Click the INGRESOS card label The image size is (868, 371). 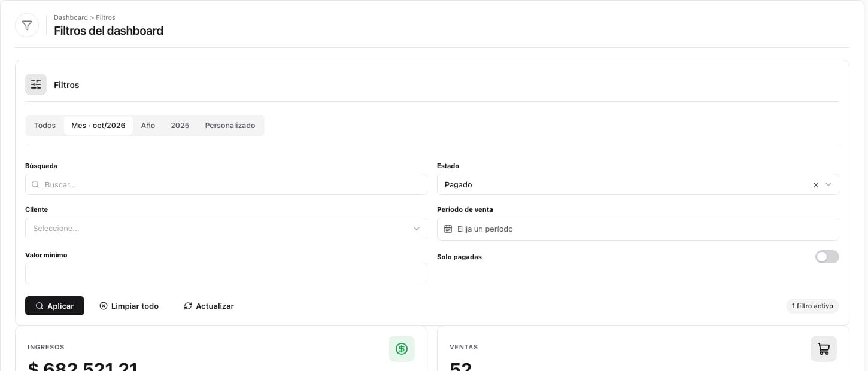point(46,347)
